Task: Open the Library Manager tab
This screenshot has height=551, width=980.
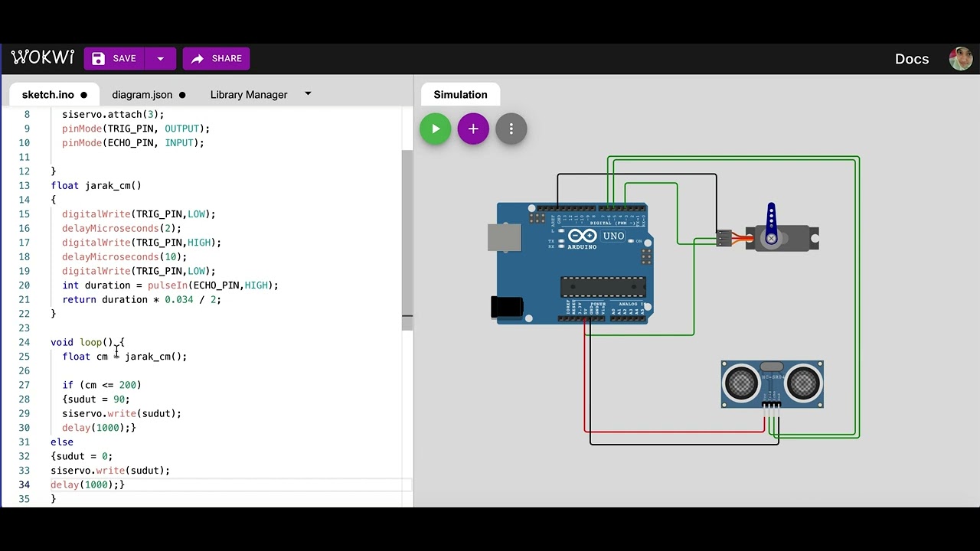Action: pos(249,95)
